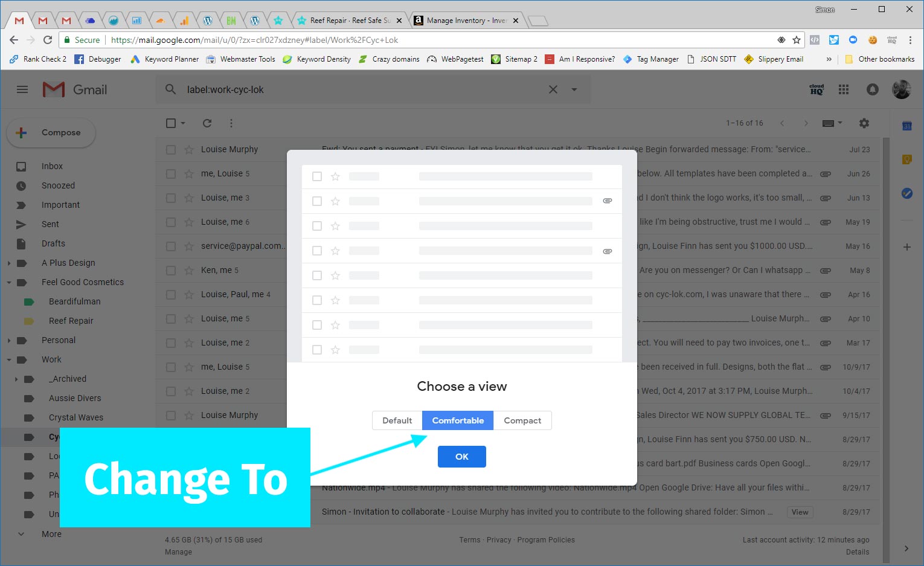Open the Keyword Planner bookmark

pos(164,59)
